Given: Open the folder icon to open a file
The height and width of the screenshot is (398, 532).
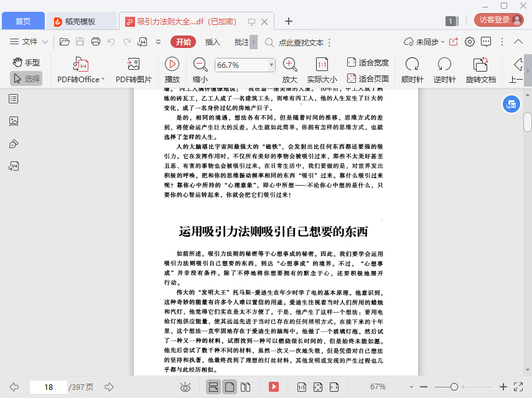Looking at the screenshot, I should pos(65,42).
